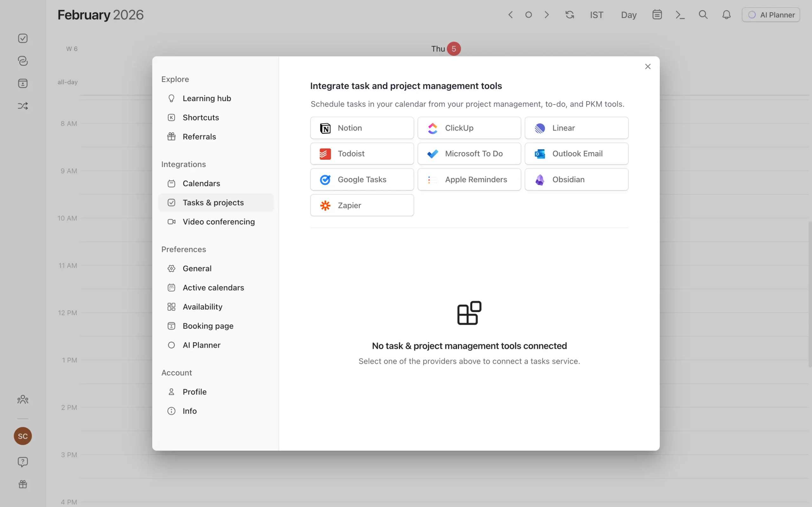
Task: Select the Tasks checkmark icon in sidebar
Action: (x=23, y=38)
